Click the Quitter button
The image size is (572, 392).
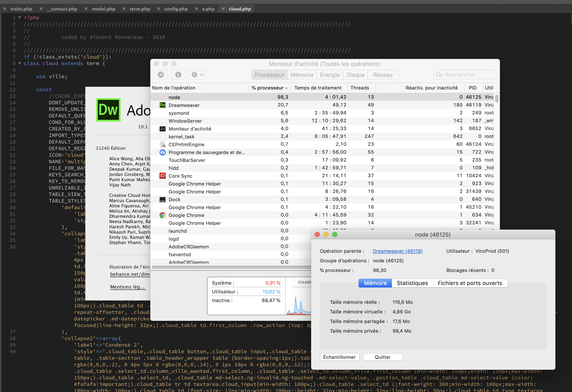[x=383, y=357]
